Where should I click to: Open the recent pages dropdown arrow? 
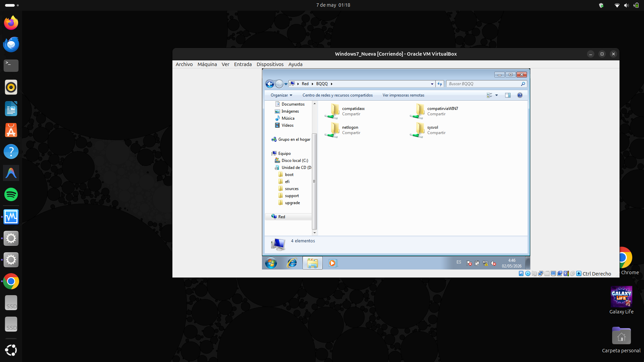pos(286,84)
